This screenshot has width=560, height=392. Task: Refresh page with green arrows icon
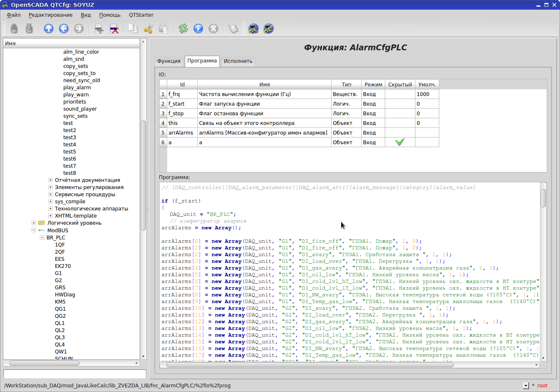click(x=183, y=29)
